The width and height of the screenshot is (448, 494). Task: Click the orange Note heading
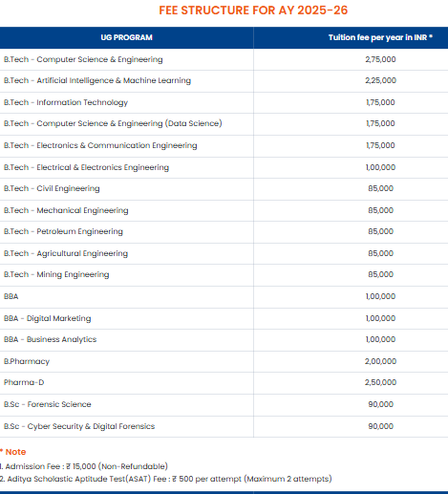coord(13,452)
